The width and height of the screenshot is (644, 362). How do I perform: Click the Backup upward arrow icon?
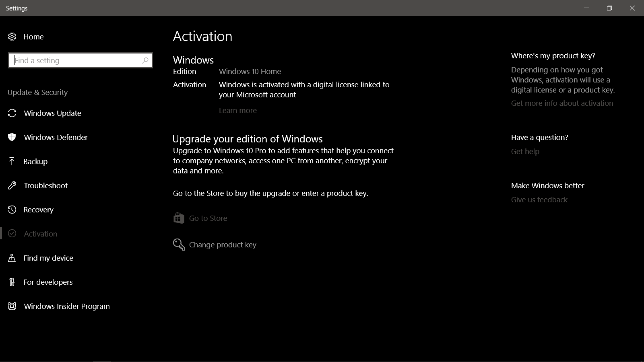(x=12, y=161)
